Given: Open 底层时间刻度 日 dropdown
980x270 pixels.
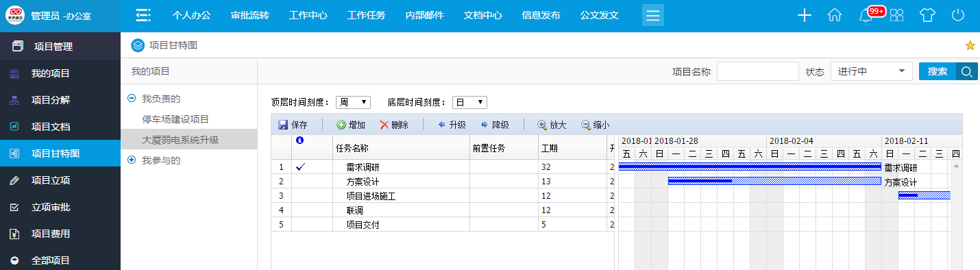Looking at the screenshot, I should click(x=469, y=102).
